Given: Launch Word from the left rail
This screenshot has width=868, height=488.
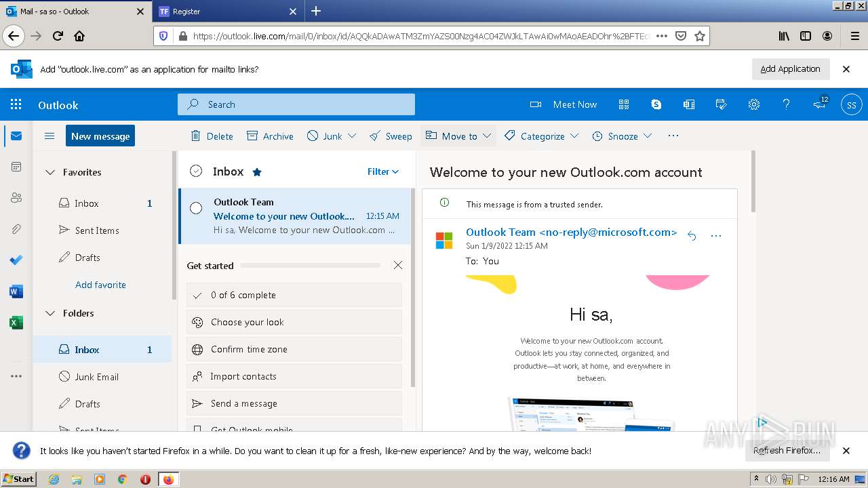Looking at the screenshot, I should (16, 291).
